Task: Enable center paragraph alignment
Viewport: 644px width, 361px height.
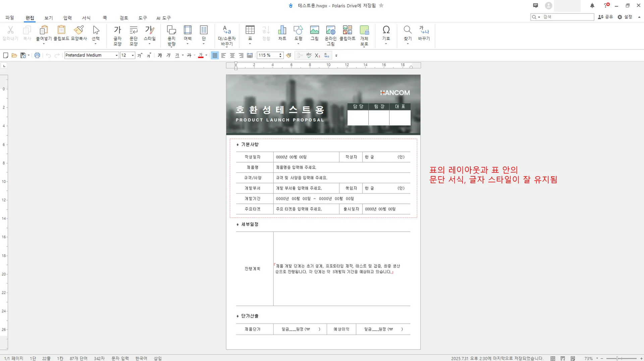Action: [232, 55]
